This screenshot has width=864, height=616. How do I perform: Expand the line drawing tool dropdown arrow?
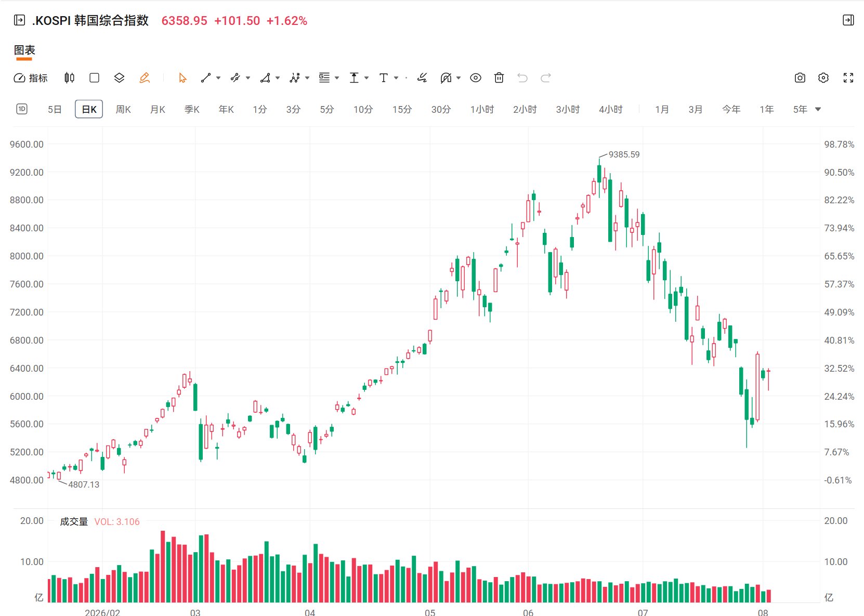point(218,78)
